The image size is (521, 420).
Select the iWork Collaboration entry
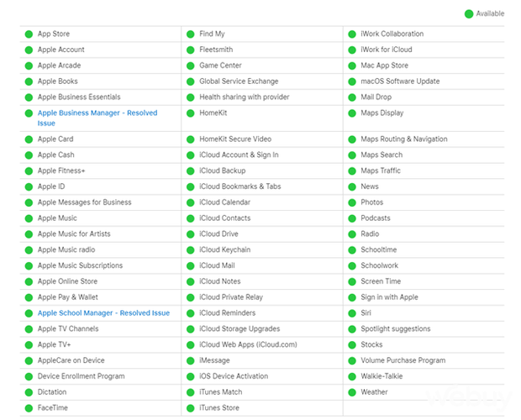(392, 34)
